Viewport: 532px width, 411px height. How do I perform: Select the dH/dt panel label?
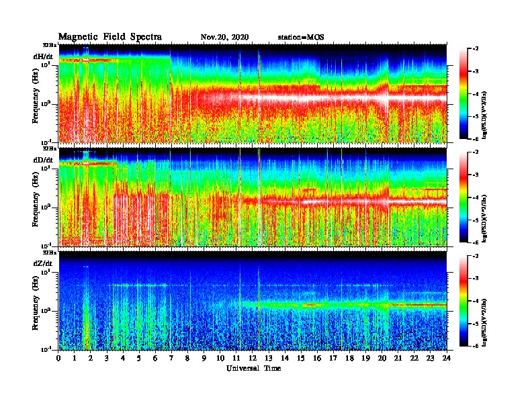point(43,57)
